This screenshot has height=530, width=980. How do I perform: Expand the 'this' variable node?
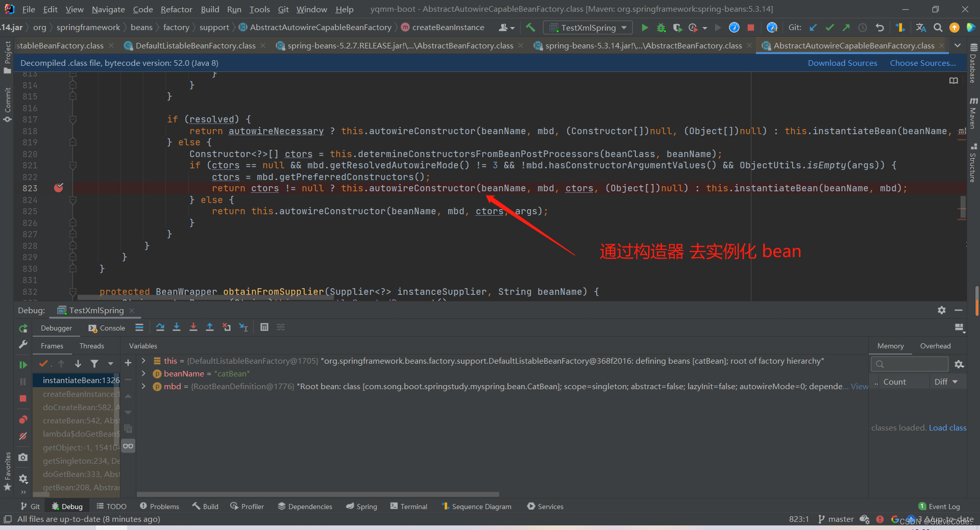(x=143, y=361)
